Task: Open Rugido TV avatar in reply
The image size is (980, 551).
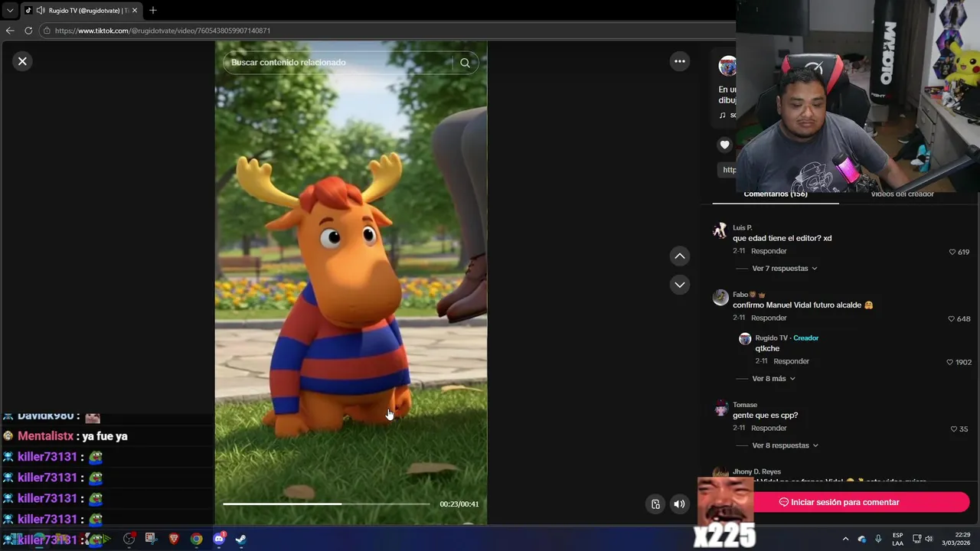Action: (x=745, y=338)
